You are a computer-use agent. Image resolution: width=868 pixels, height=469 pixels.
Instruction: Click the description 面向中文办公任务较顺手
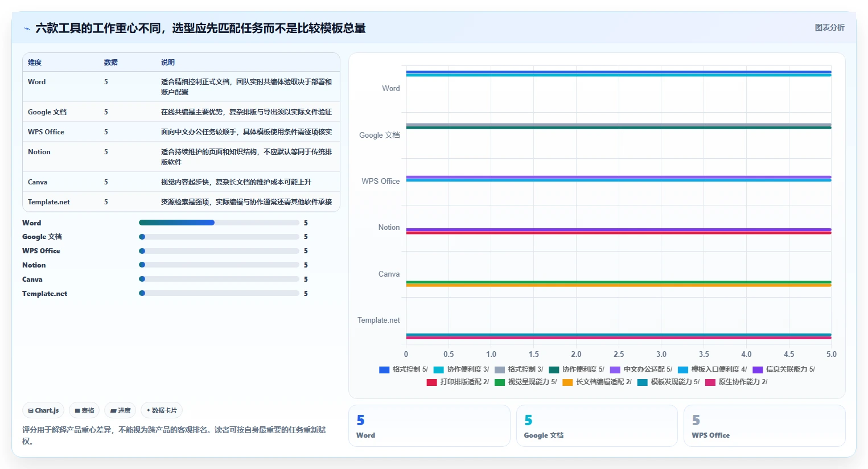[246, 132]
